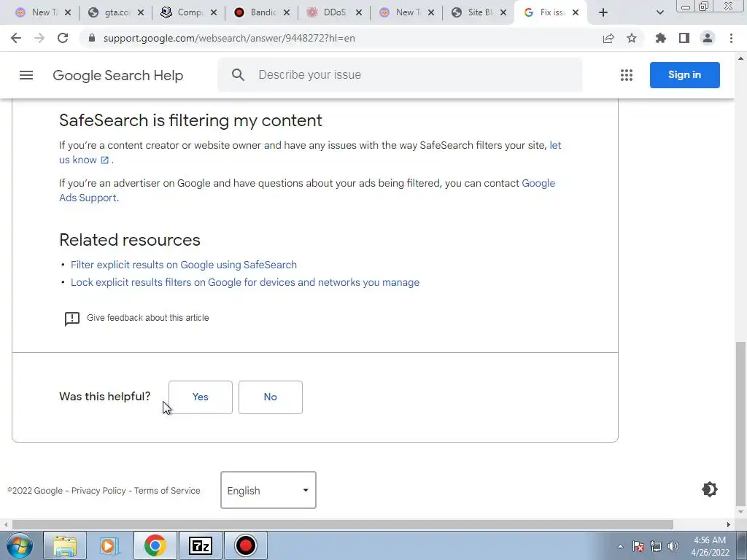Open the Windows Start menu
Image resolution: width=747 pixels, height=560 pixels.
(20, 545)
